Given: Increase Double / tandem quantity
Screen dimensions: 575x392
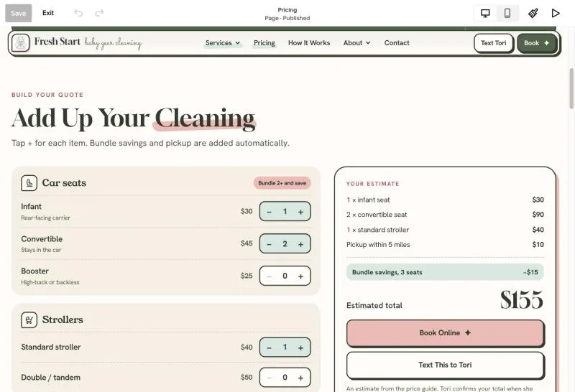Looking at the screenshot, I should click(300, 378).
